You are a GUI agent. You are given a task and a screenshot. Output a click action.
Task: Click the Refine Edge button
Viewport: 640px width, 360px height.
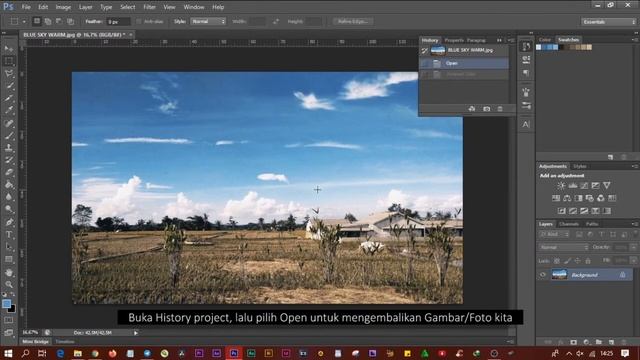tap(353, 21)
